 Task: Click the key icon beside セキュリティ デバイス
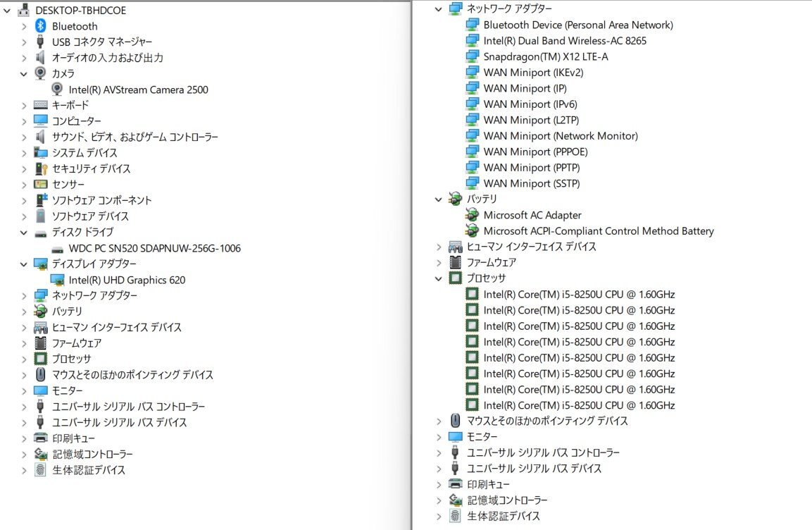click(40, 168)
